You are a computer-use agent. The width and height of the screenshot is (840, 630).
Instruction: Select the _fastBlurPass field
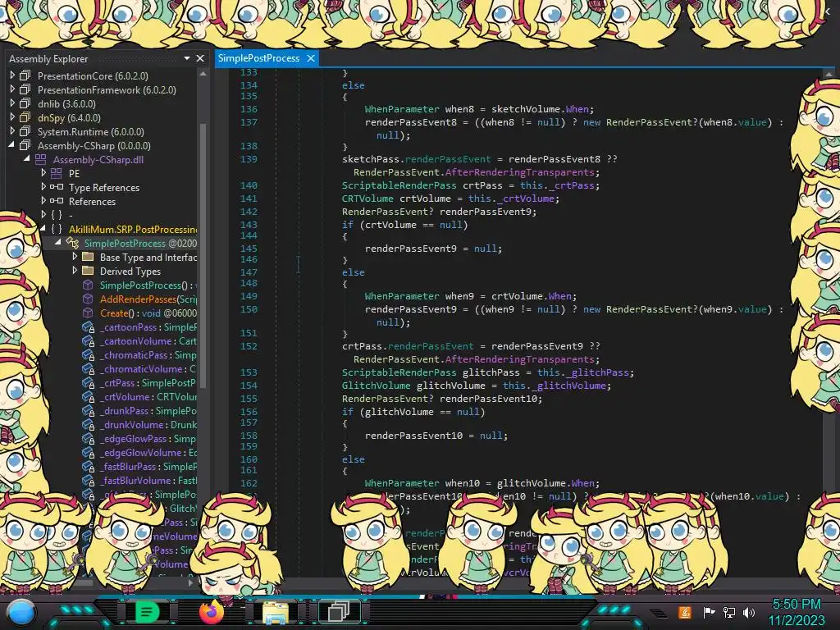[148, 467]
